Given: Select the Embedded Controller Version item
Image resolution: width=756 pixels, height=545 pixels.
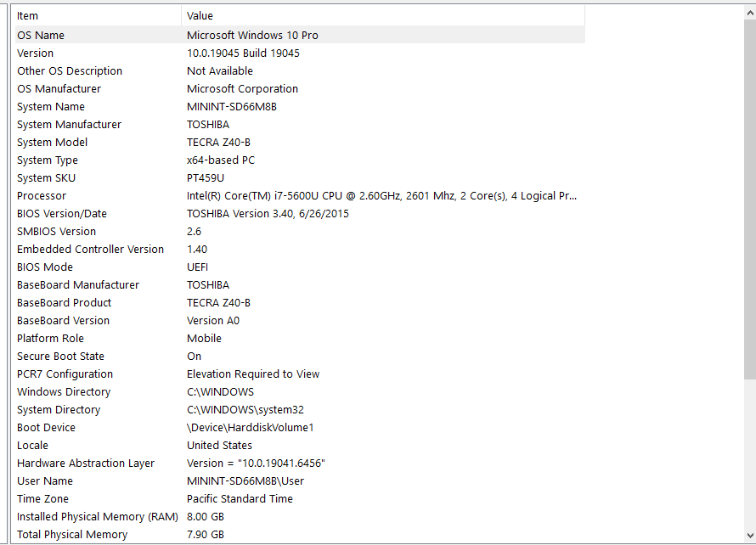Looking at the screenshot, I should click(90, 249).
